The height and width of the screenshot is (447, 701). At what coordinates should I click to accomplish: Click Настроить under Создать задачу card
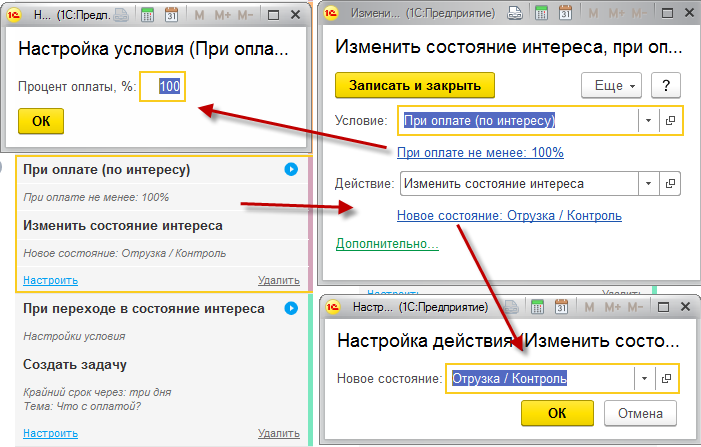[x=51, y=433]
